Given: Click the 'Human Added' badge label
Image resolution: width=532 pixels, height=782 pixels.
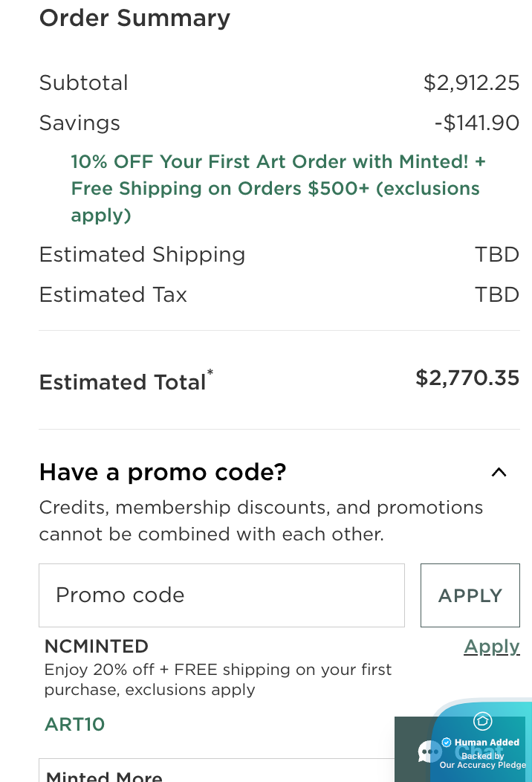Looking at the screenshot, I should point(487,742).
